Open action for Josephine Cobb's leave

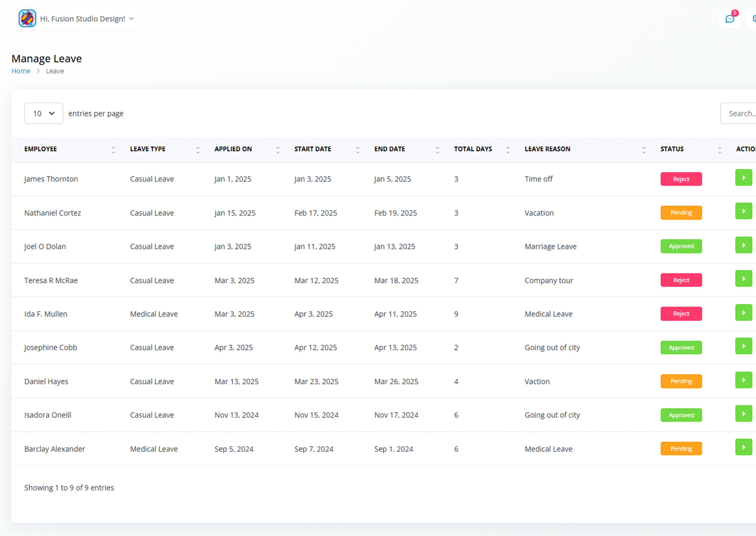click(743, 346)
